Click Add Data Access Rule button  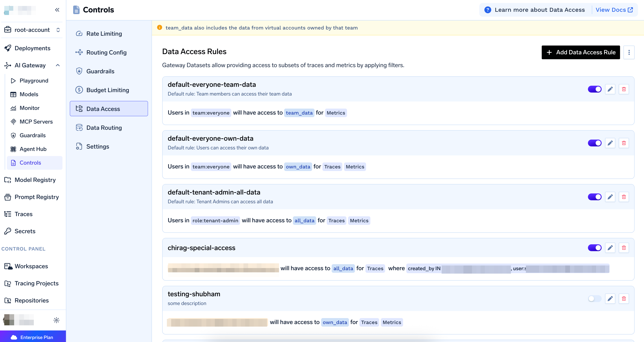click(x=580, y=52)
